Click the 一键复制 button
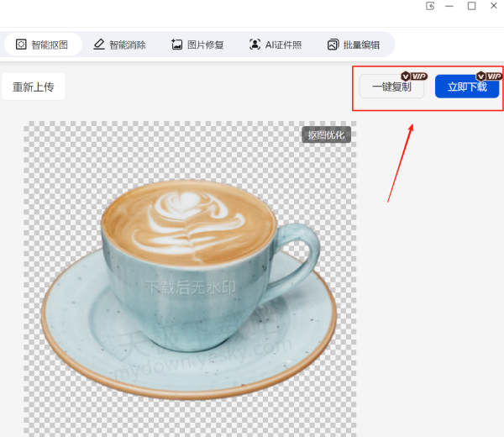Screen dimensions: 504x437 (391, 87)
